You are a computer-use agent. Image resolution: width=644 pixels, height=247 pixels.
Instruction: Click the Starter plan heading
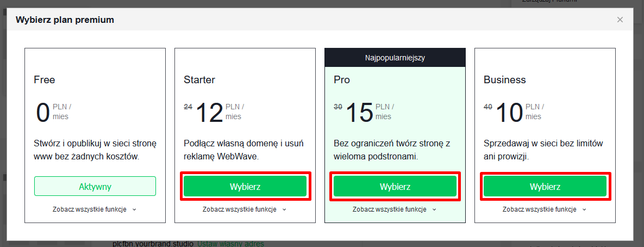[199, 80]
